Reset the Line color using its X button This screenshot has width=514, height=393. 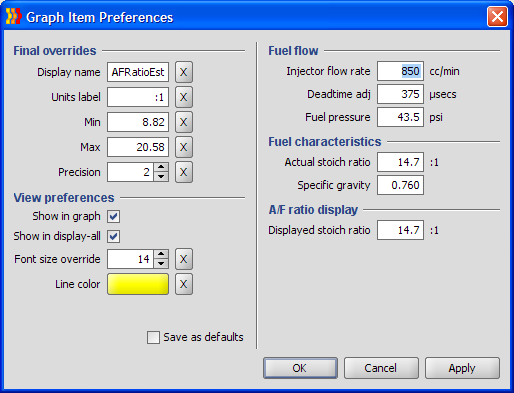(184, 284)
